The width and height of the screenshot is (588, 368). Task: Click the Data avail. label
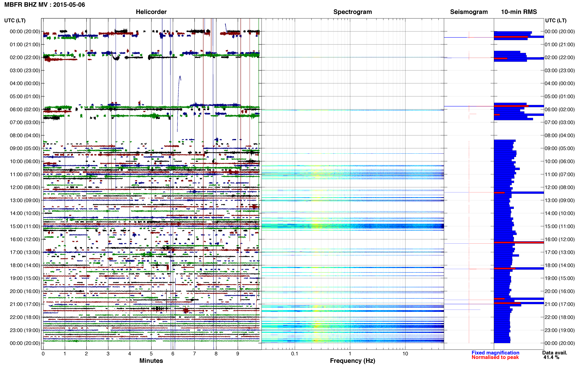click(555, 352)
